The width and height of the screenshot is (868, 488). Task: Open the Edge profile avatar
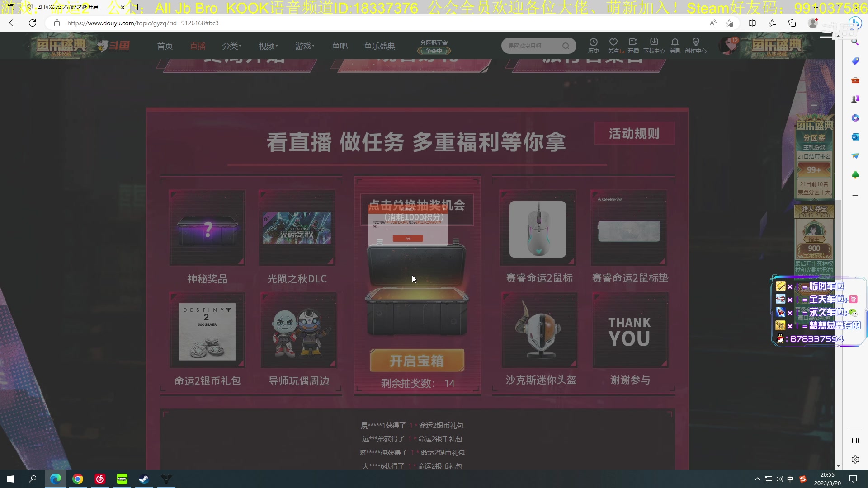point(813,23)
